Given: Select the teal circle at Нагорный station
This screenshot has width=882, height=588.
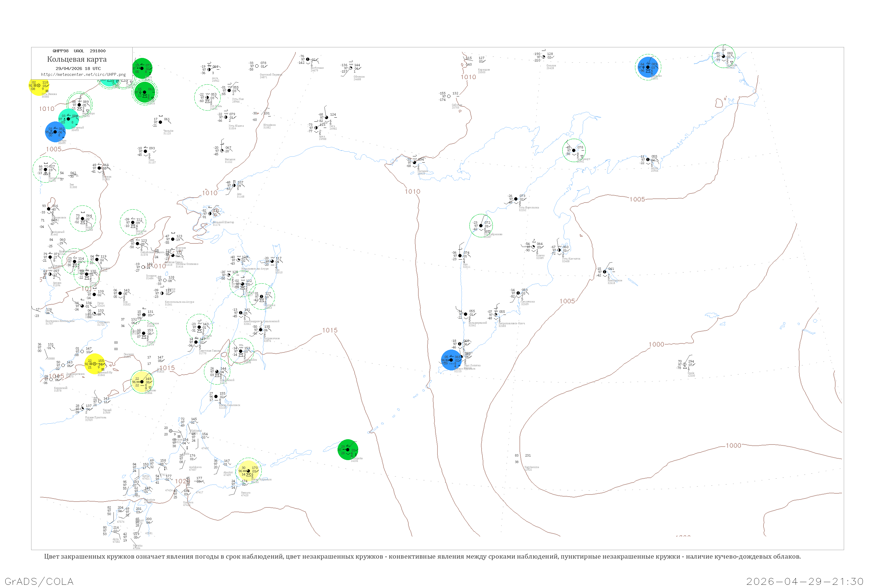Looking at the screenshot, I should point(68,119).
